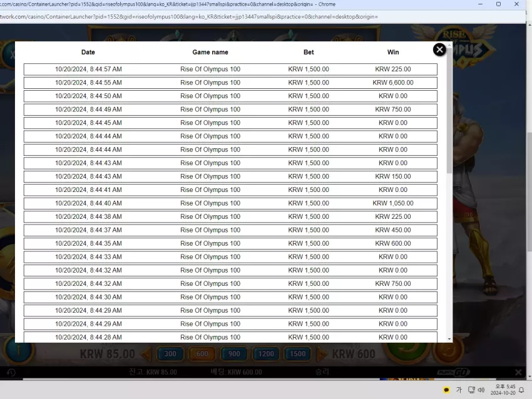Increase bet with the right arrow
Screen dimensions: 532x399
[322, 354]
